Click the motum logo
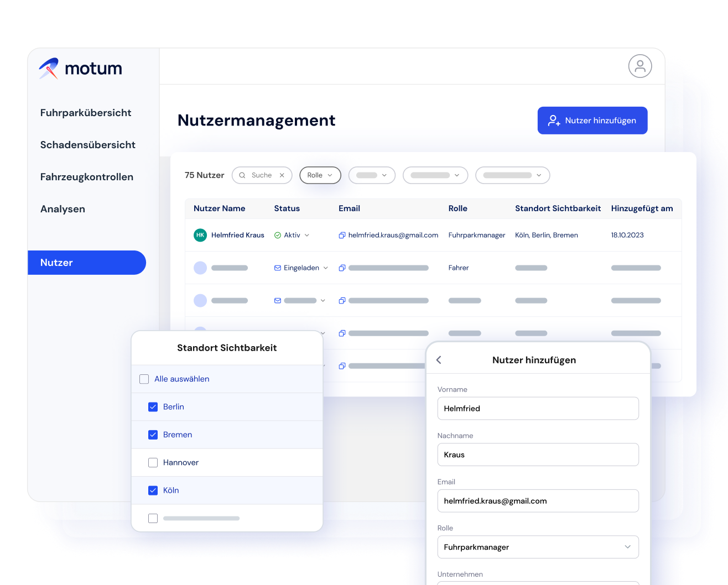 80,68
